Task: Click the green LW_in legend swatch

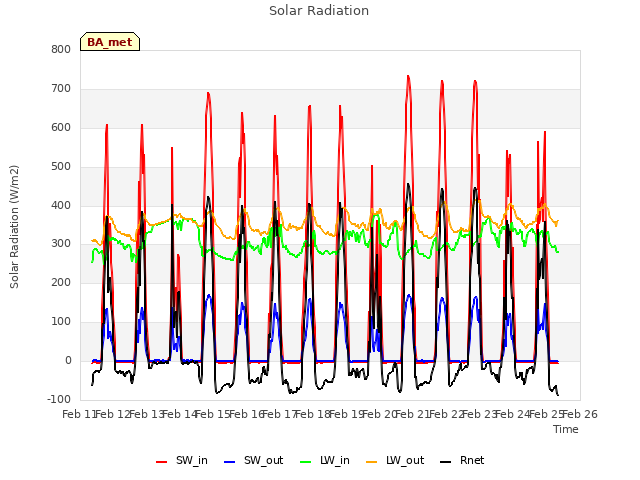Action: (306, 462)
